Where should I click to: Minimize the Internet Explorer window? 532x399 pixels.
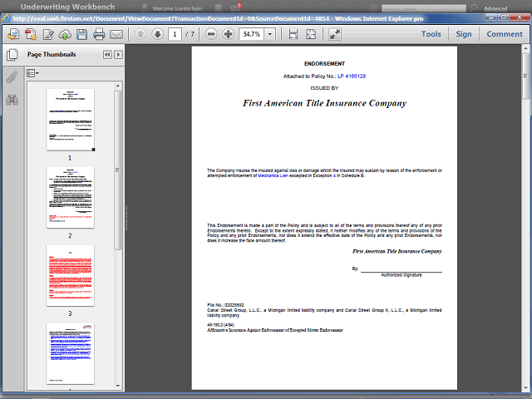tap(492, 17)
